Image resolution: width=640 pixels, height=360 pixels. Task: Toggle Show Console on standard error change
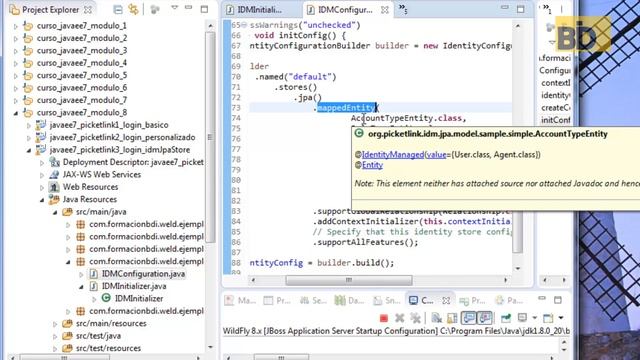(485, 318)
